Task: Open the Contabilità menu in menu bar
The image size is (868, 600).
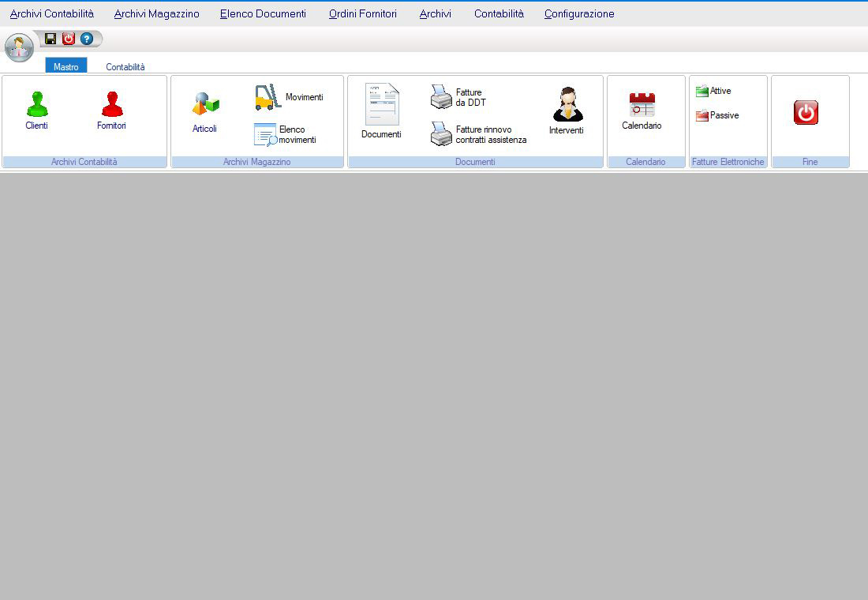Action: pyautogui.click(x=499, y=14)
